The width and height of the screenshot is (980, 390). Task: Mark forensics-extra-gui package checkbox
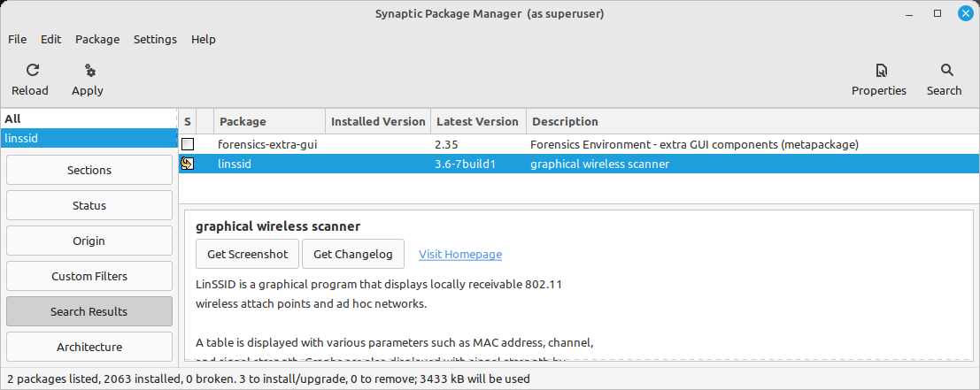pyautogui.click(x=188, y=144)
